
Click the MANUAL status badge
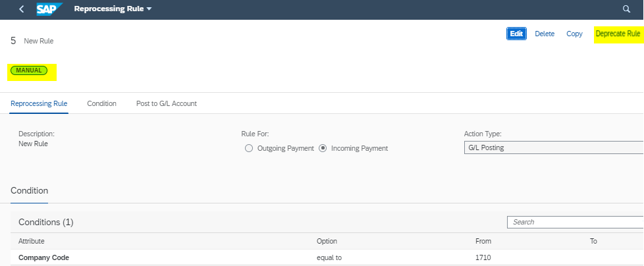[x=29, y=70]
